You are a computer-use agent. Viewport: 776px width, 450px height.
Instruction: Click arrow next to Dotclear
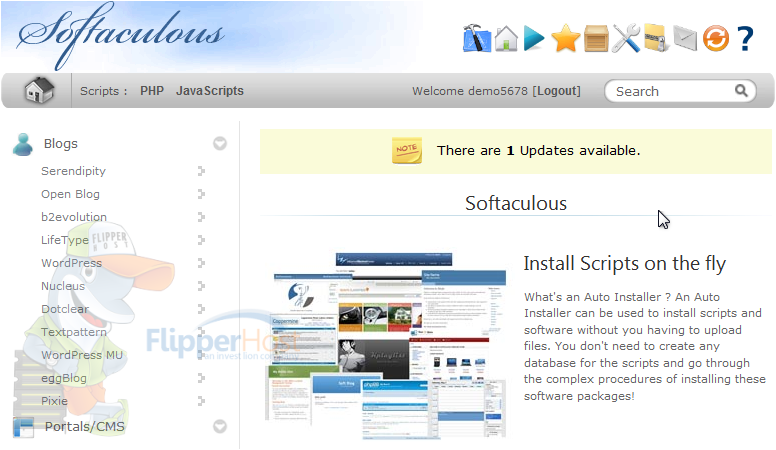tap(200, 309)
